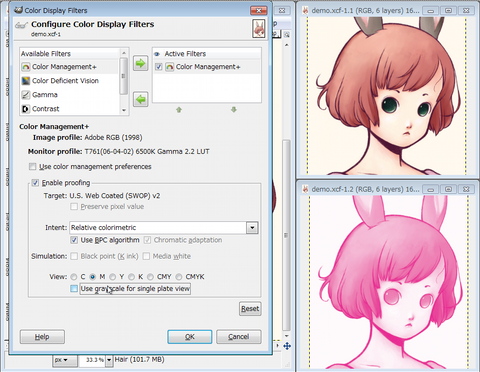Click Hair (101.7 MB) status text

pos(139,359)
